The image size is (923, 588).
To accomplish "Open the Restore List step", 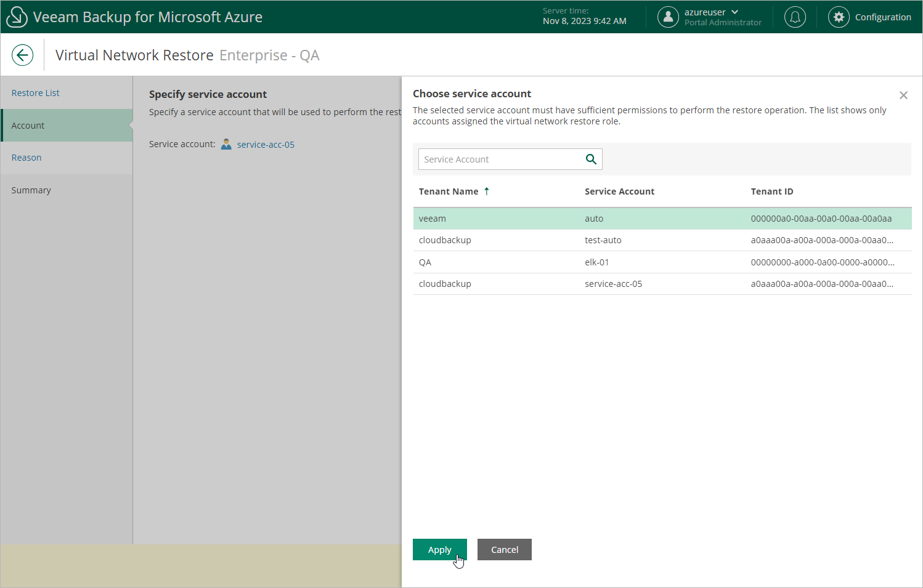I will click(67, 93).
